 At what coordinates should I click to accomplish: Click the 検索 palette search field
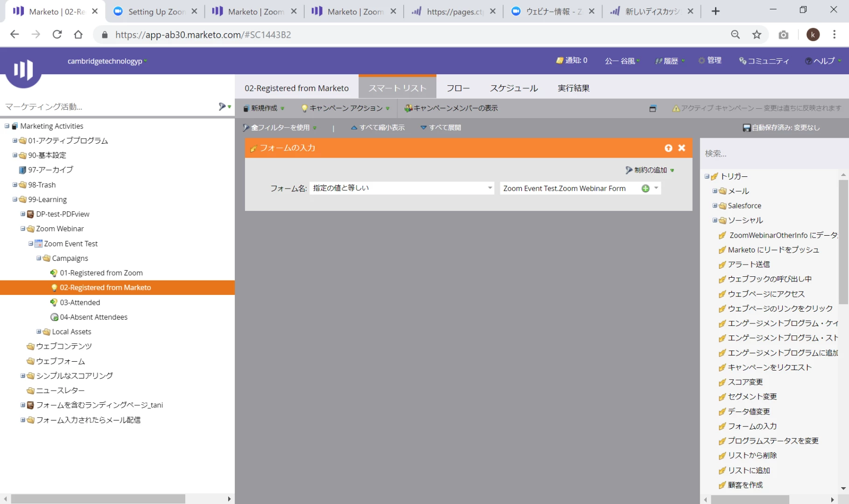[x=774, y=154]
